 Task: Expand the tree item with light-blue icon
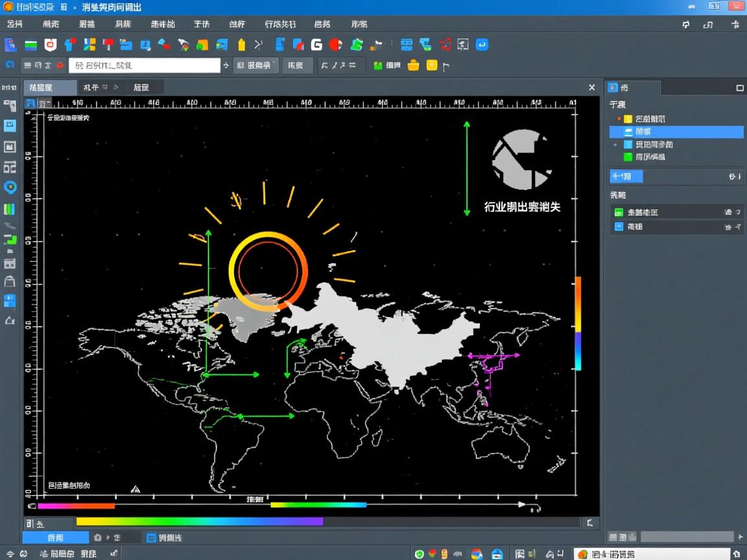[615, 145]
